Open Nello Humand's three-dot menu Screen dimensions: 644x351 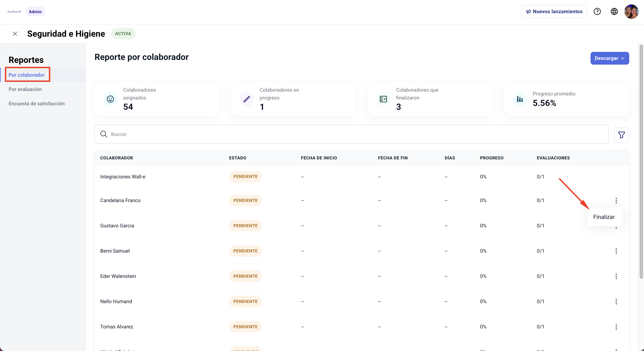616,301
